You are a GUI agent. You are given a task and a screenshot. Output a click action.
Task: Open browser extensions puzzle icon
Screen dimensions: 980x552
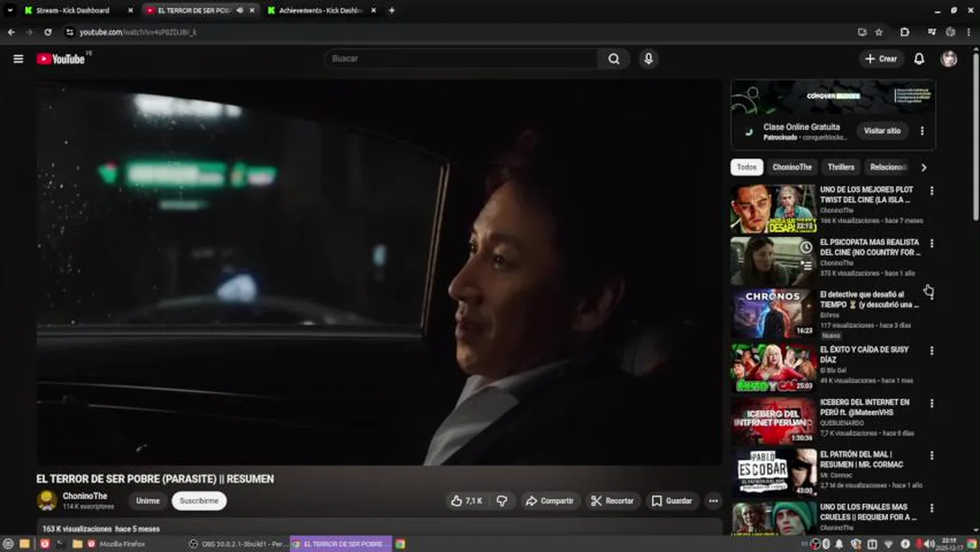[x=905, y=32]
